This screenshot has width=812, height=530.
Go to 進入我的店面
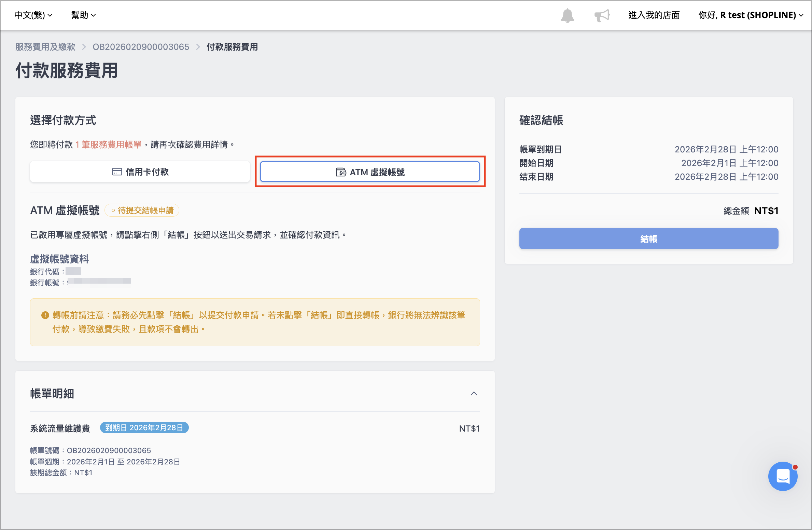pos(654,15)
